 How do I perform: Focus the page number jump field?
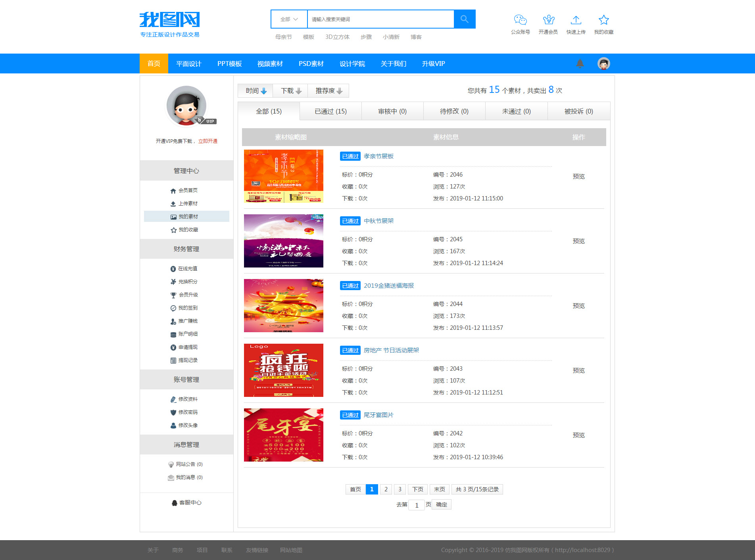(x=417, y=505)
